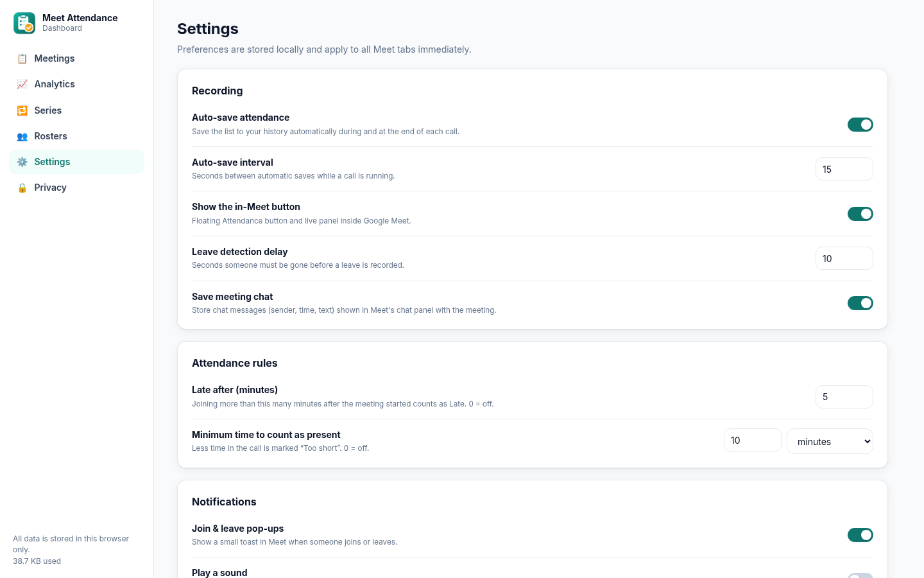Click the Settings page title
Screen dimensions: 924x578
pos(208,29)
